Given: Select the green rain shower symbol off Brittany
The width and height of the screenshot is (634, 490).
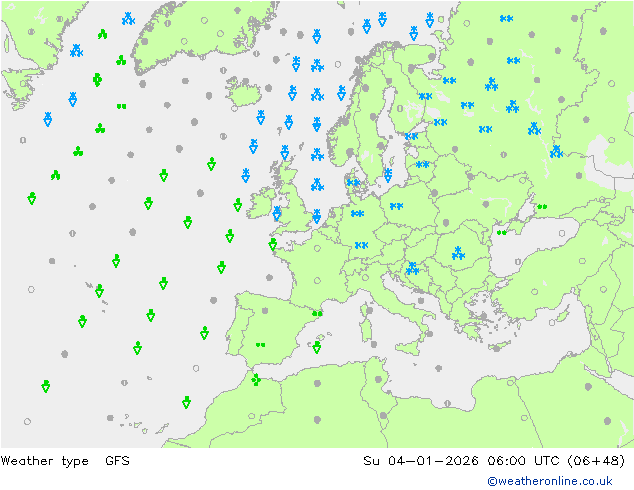Looking at the screenshot, I should coord(273,244).
